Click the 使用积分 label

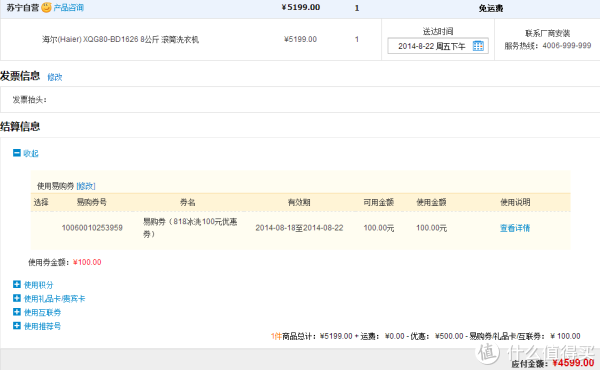pos(39,285)
